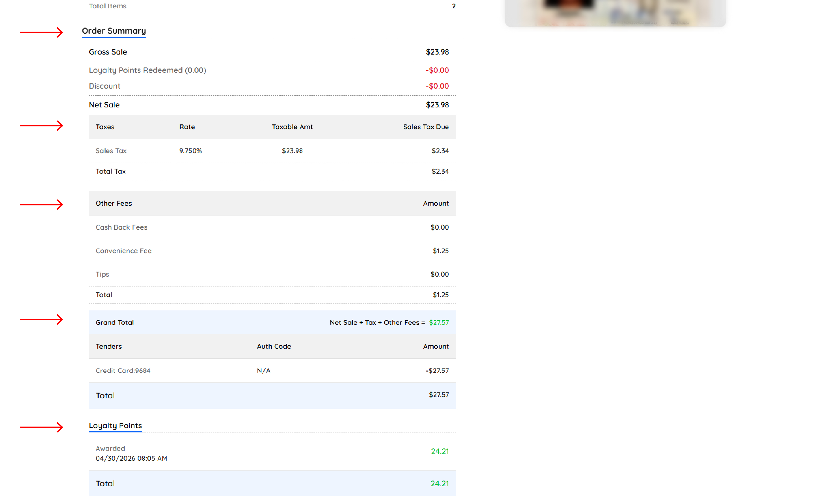Click the Taxable Amt column header
The image size is (820, 504).
point(292,127)
